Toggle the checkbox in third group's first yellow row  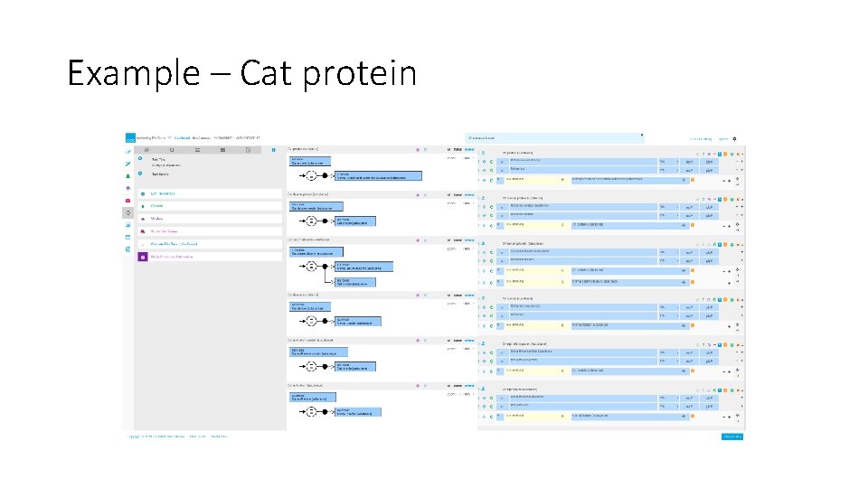pos(498,269)
